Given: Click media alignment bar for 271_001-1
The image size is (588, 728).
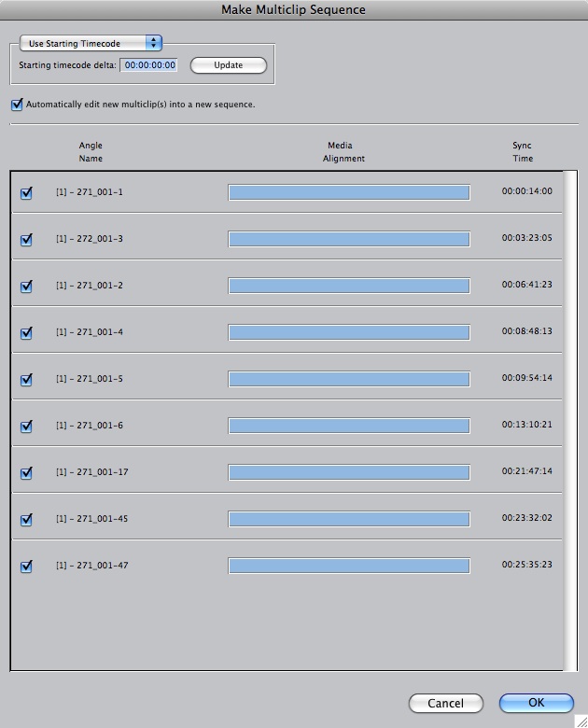Looking at the screenshot, I should [349, 192].
